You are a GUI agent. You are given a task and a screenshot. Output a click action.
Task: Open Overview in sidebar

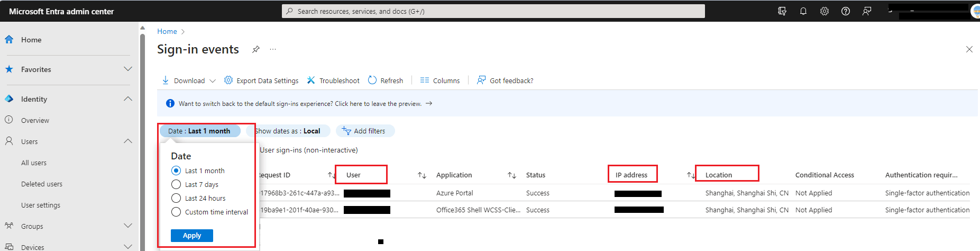35,121
